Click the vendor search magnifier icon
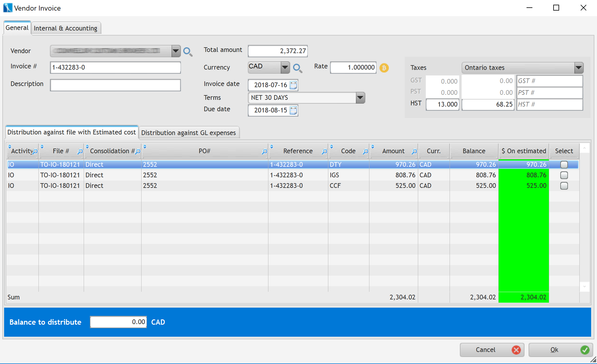 [187, 52]
